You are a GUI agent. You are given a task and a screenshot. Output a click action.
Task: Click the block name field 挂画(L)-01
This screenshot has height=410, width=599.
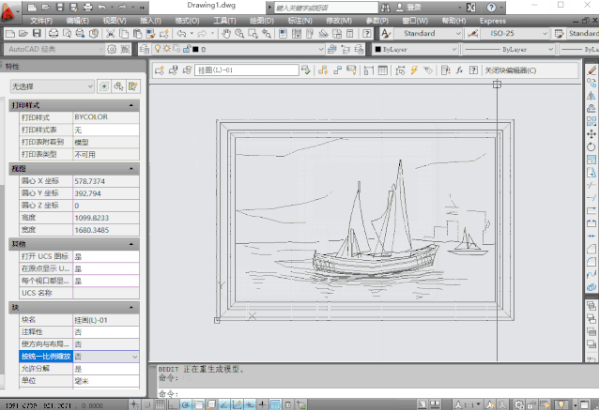(246, 70)
